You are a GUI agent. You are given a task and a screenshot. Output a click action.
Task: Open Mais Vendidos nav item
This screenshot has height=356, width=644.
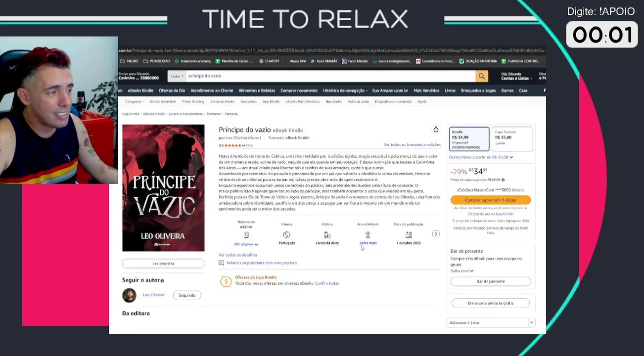coord(426,90)
